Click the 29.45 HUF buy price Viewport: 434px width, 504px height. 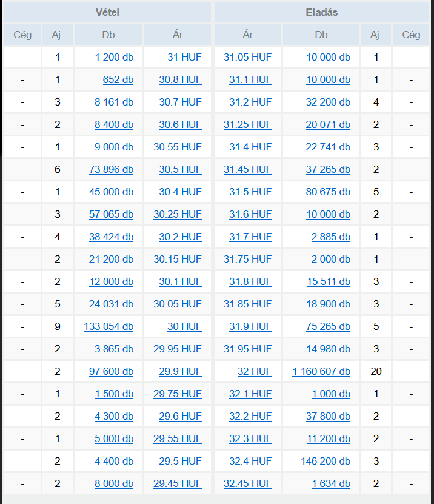pyautogui.click(x=178, y=483)
